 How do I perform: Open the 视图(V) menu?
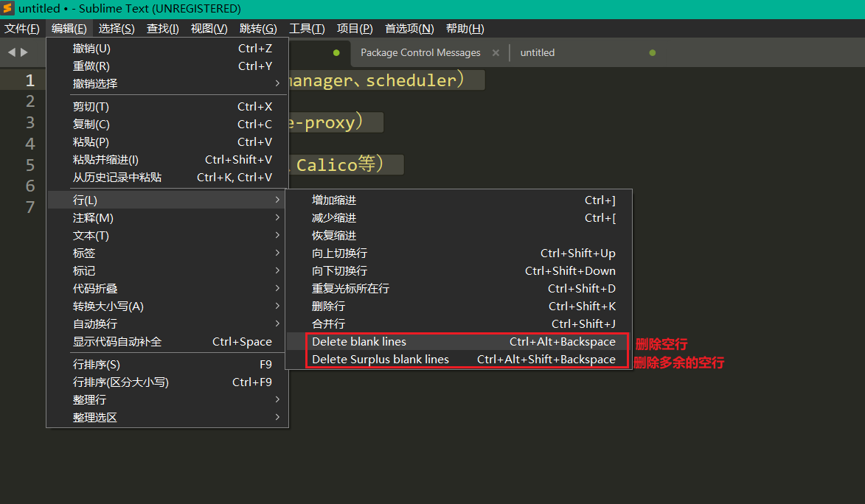point(209,29)
